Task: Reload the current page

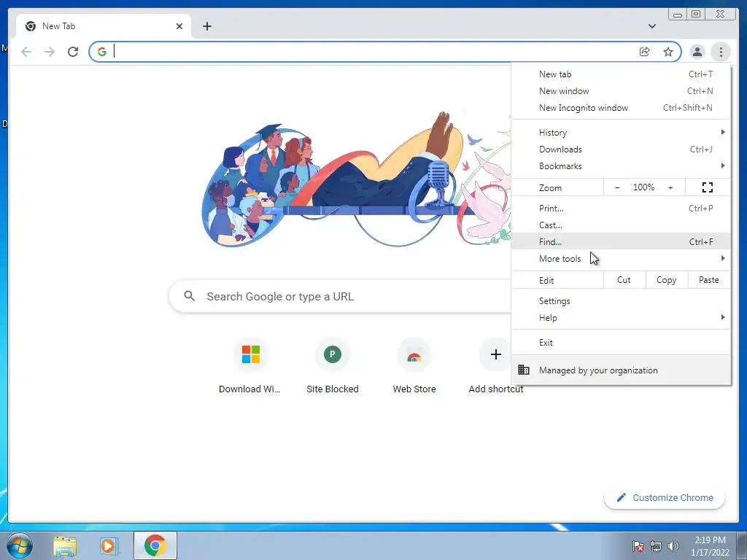Action: (73, 52)
